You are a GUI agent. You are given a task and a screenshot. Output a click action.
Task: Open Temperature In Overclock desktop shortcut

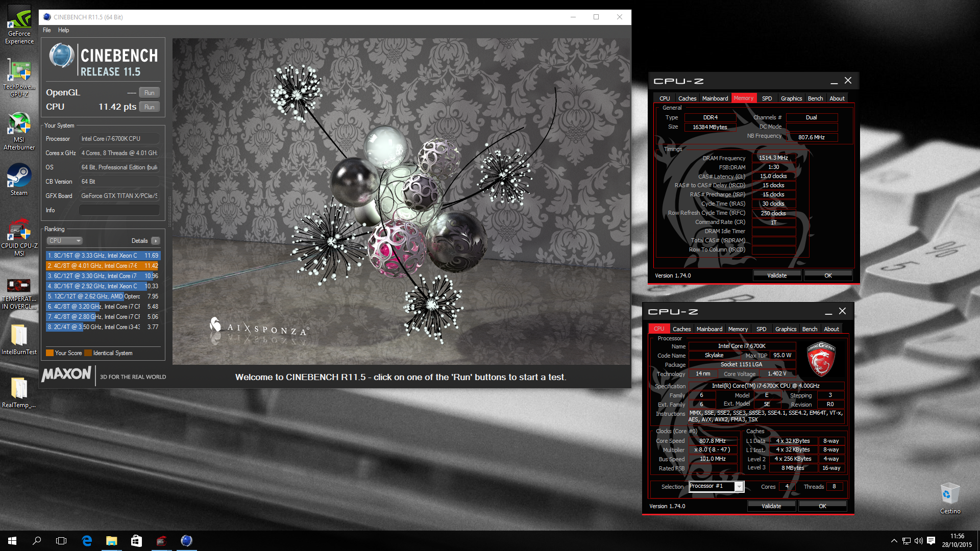19,293
